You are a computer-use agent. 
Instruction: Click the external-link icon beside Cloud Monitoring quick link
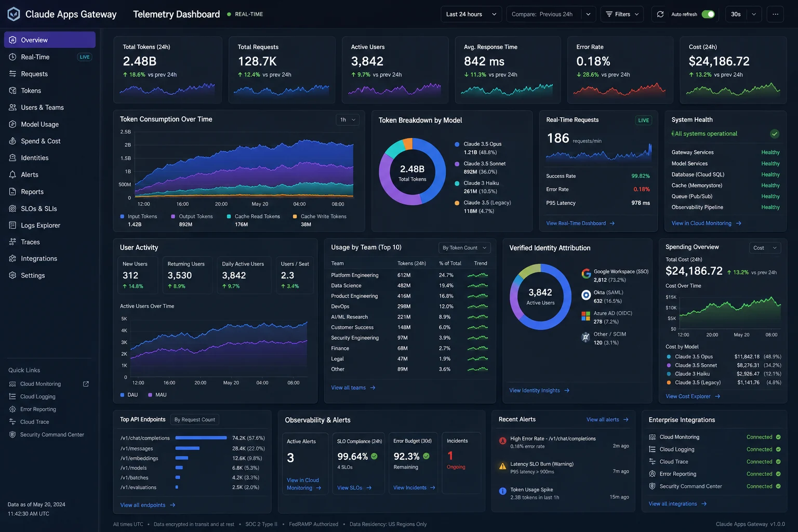pyautogui.click(x=86, y=384)
